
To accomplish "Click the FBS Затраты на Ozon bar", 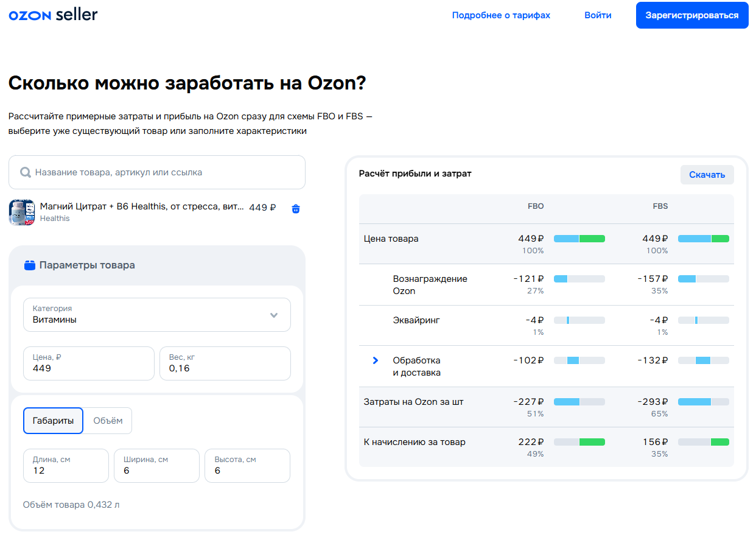I will pos(704,402).
